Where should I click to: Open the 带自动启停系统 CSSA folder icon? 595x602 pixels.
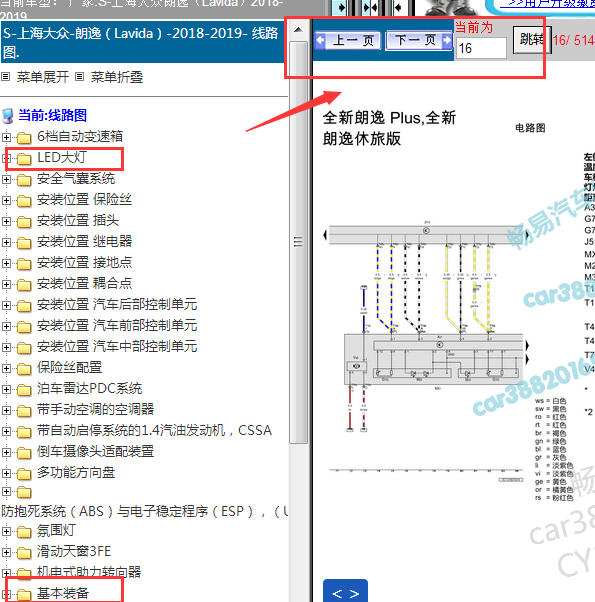(x=24, y=432)
